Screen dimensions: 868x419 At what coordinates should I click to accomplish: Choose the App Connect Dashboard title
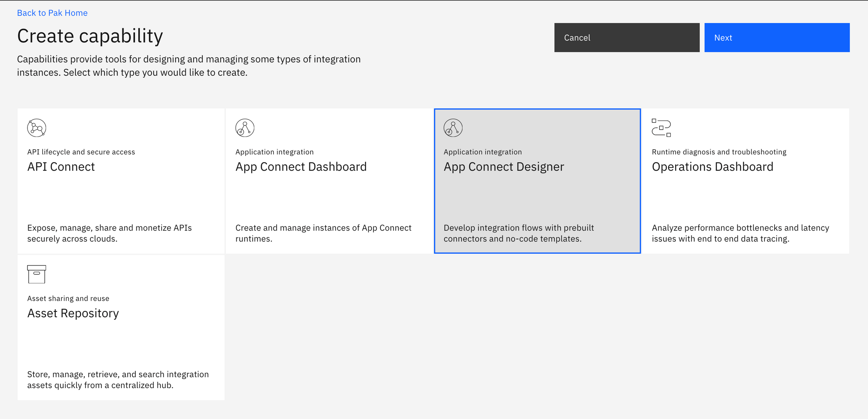301,167
